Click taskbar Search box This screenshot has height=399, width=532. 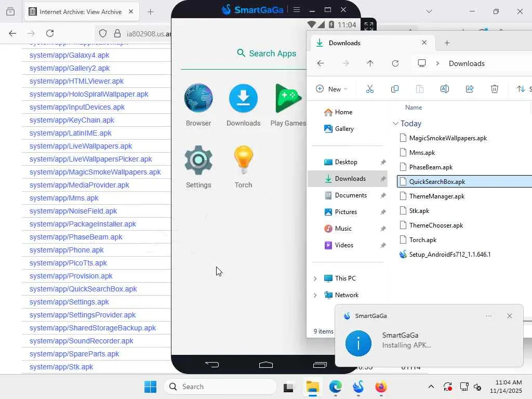pos(220,387)
